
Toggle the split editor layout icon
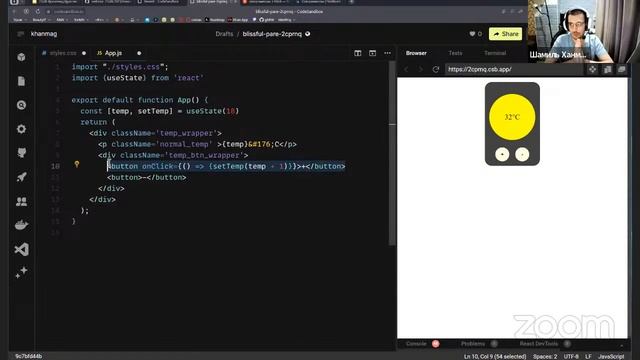coord(358,53)
